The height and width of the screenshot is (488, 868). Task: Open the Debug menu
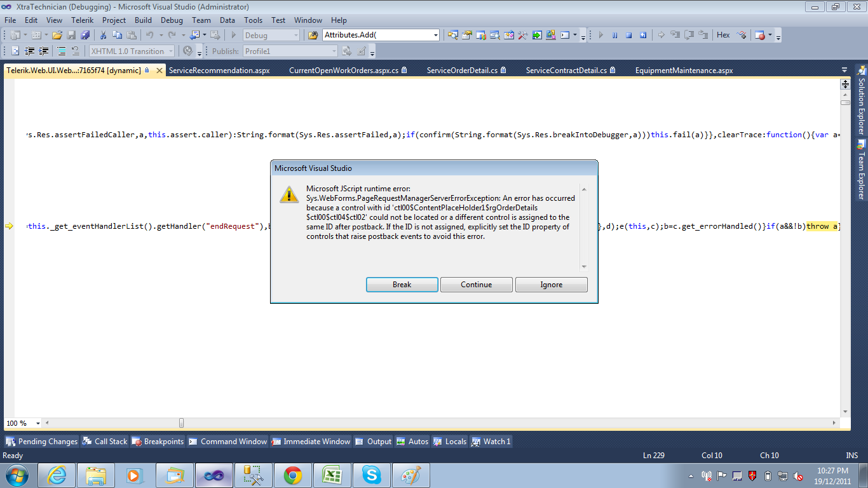point(172,20)
